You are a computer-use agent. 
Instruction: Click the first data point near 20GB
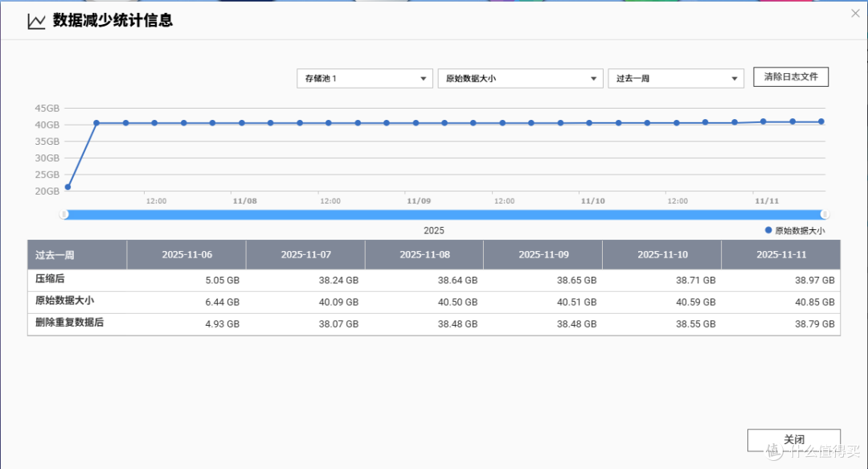(x=68, y=187)
